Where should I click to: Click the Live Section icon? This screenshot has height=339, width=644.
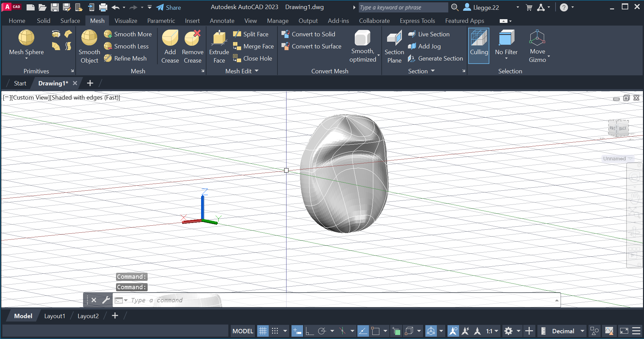pyautogui.click(x=412, y=34)
